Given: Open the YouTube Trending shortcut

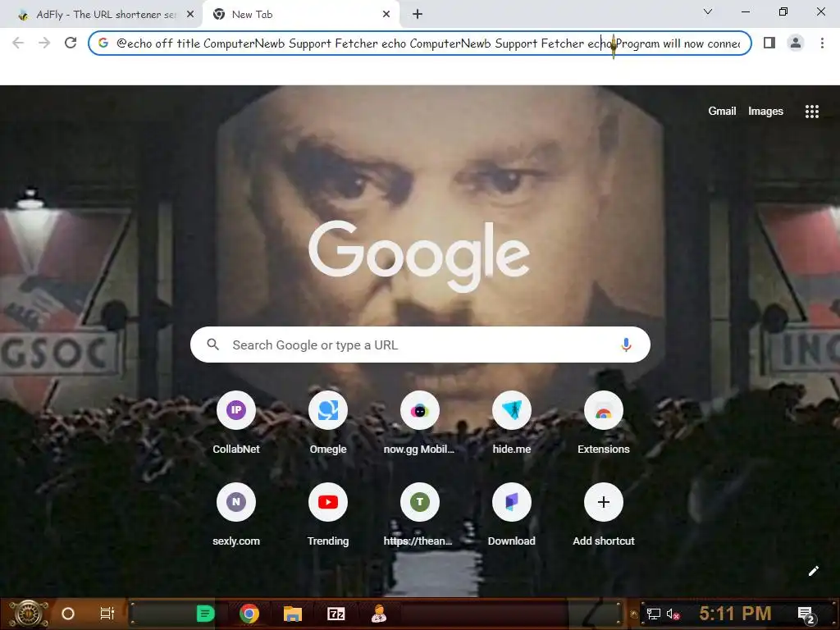Looking at the screenshot, I should pos(328,514).
